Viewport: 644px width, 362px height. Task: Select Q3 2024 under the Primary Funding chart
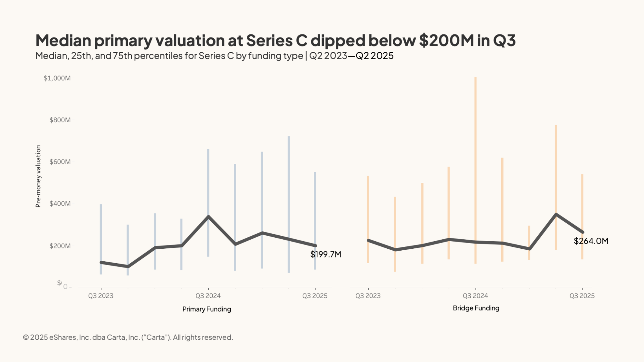click(x=208, y=296)
